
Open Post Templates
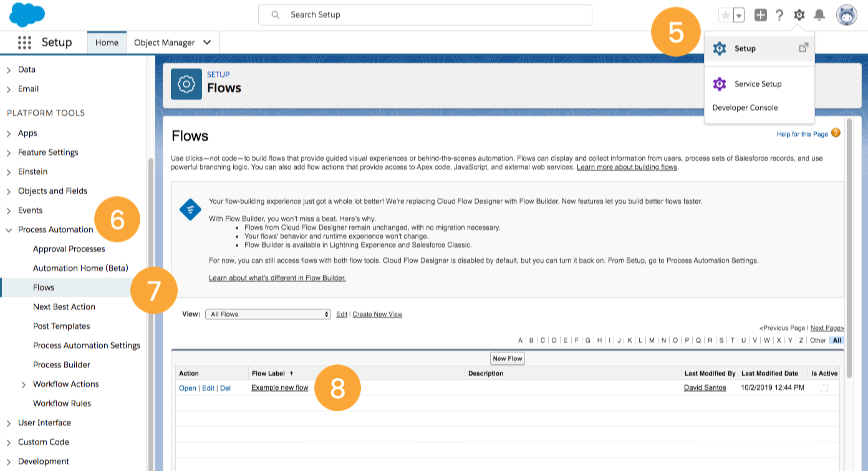(x=61, y=326)
